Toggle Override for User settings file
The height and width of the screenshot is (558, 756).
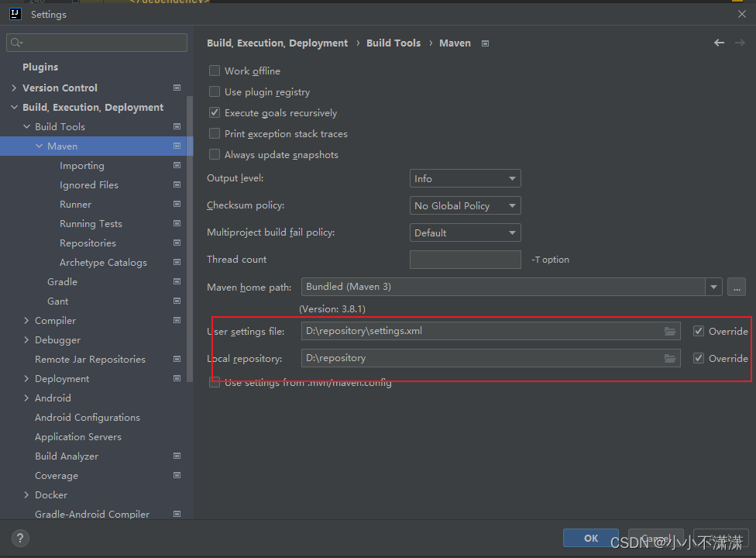coord(699,332)
